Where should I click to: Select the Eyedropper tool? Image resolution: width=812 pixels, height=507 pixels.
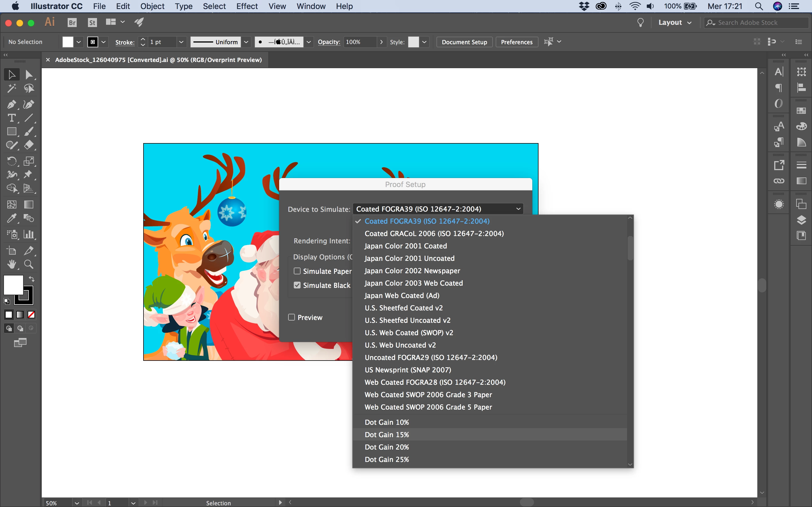[11, 218]
